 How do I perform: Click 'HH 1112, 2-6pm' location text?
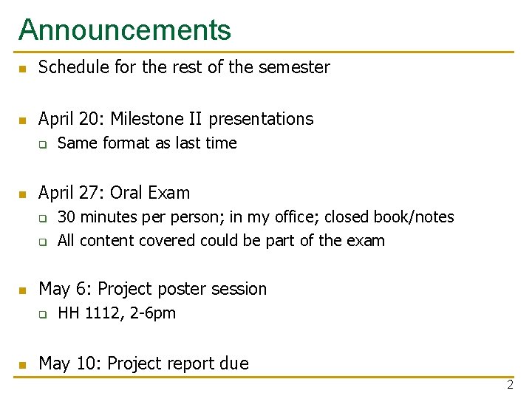click(117, 313)
